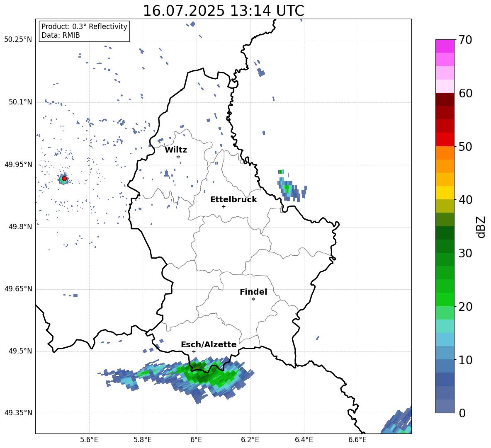This screenshot has width=491, height=448.
Task: Click the 60 tick on colorbar
Action: click(x=465, y=93)
